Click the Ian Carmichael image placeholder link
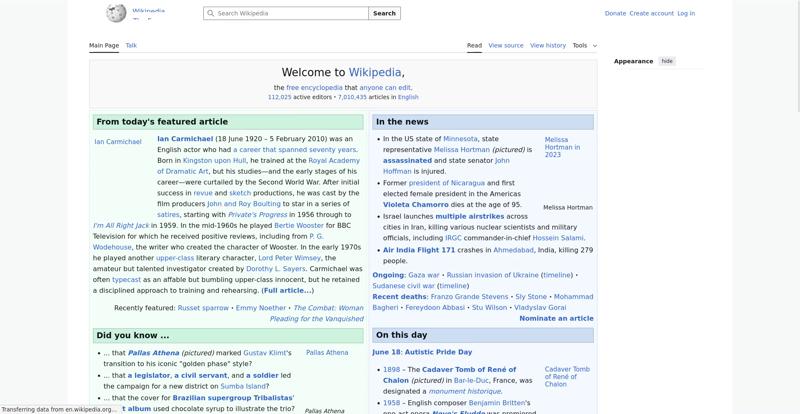 [x=118, y=142]
